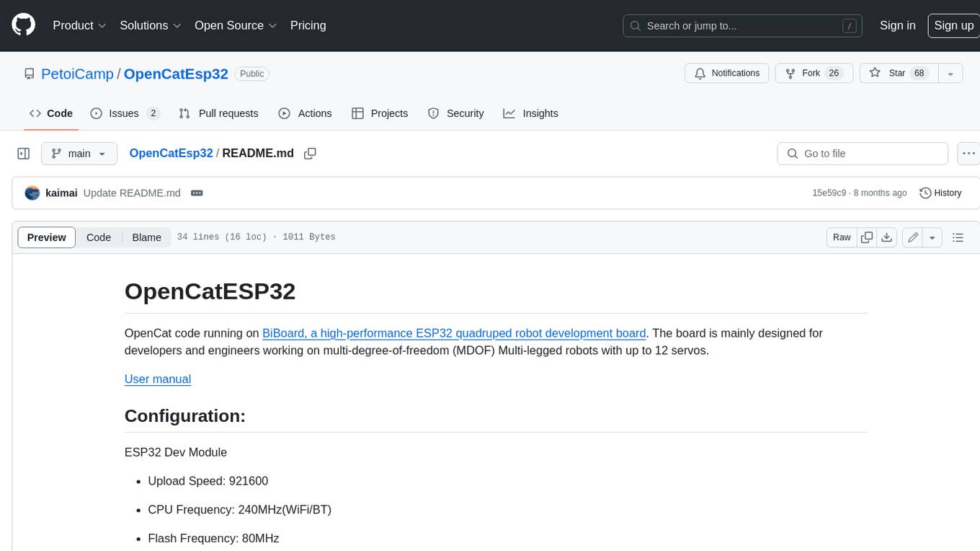This screenshot has height=551, width=980.
Task: Switch to the Code tab
Action: 51,113
